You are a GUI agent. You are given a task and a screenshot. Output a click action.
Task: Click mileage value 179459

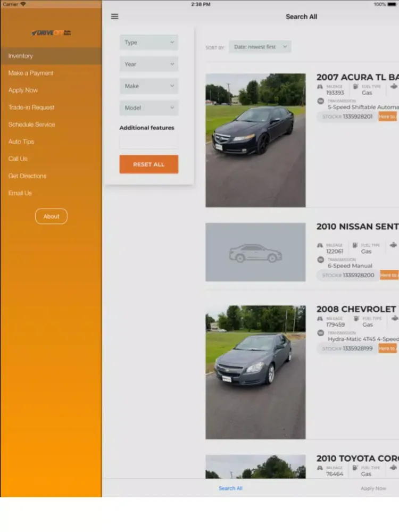tap(335, 325)
